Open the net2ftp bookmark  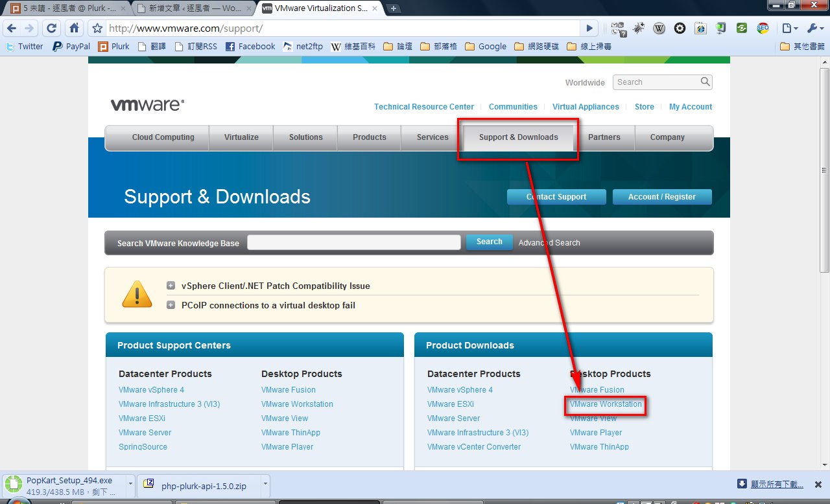pos(303,47)
